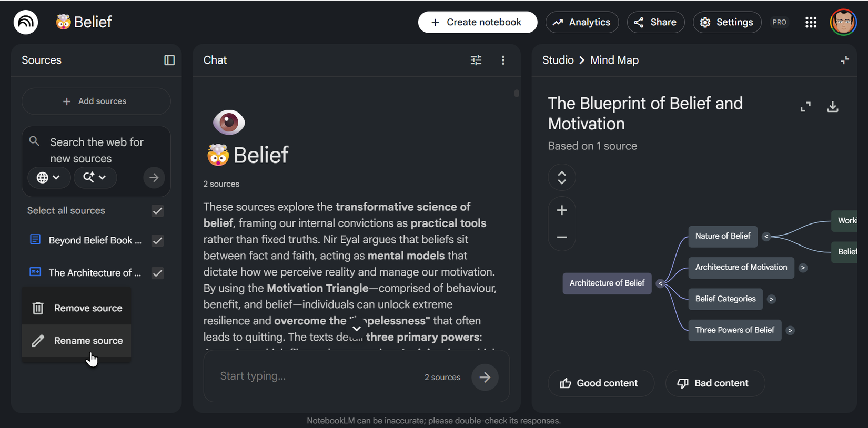Zoom in on the Mind Map
868x428 pixels.
click(561, 210)
